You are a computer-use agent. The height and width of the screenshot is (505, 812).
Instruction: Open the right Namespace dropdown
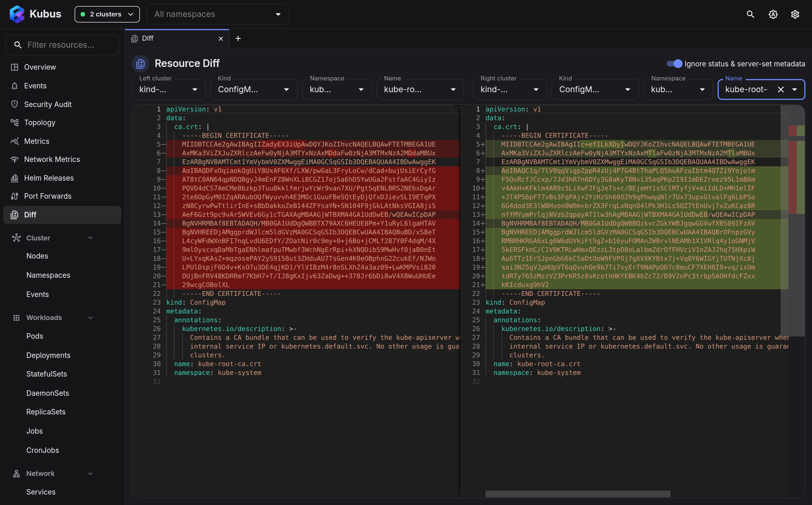[678, 89]
